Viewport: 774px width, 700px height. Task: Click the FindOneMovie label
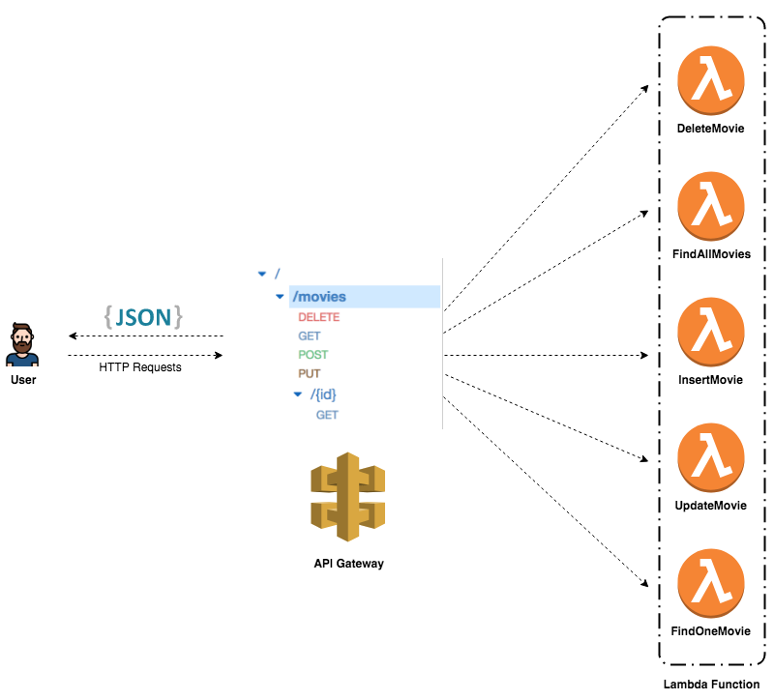pyautogui.click(x=710, y=631)
